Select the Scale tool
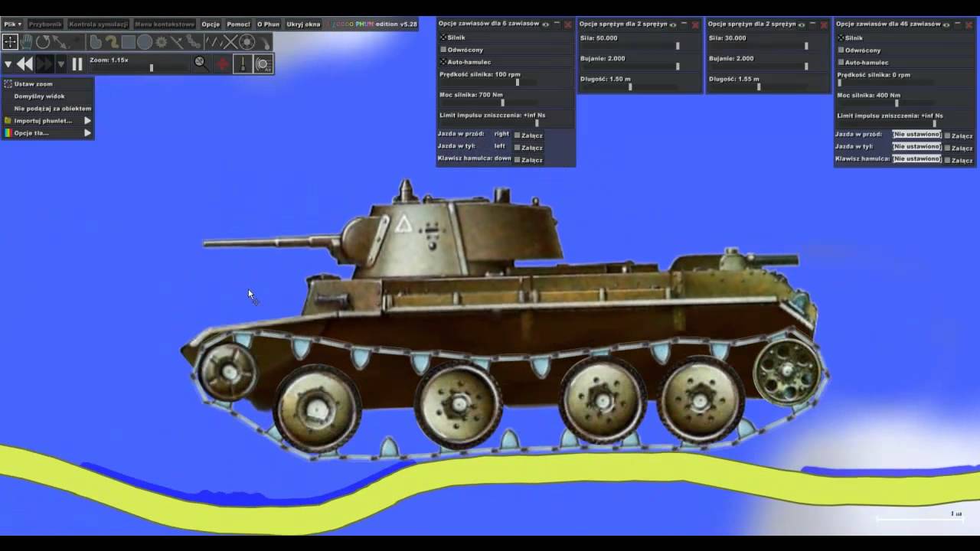The height and width of the screenshot is (551, 980). tap(60, 42)
